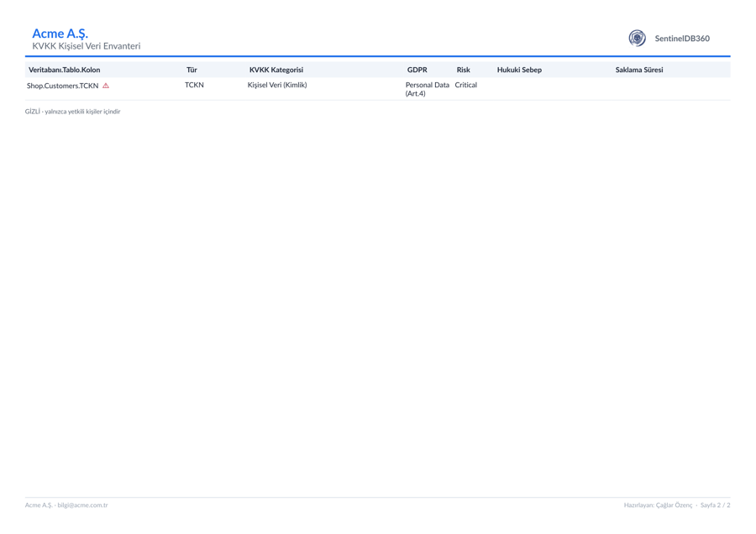Select the Saklama Süresi column header

(x=639, y=70)
